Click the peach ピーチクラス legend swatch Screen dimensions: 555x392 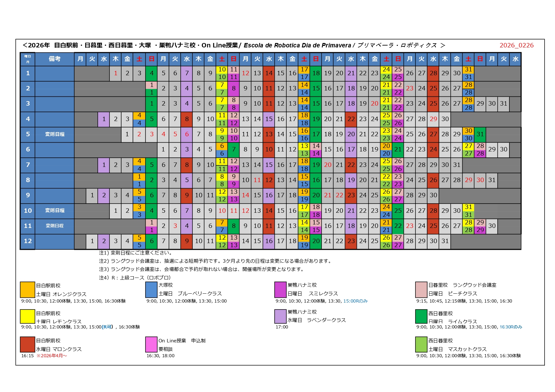tap(421, 290)
